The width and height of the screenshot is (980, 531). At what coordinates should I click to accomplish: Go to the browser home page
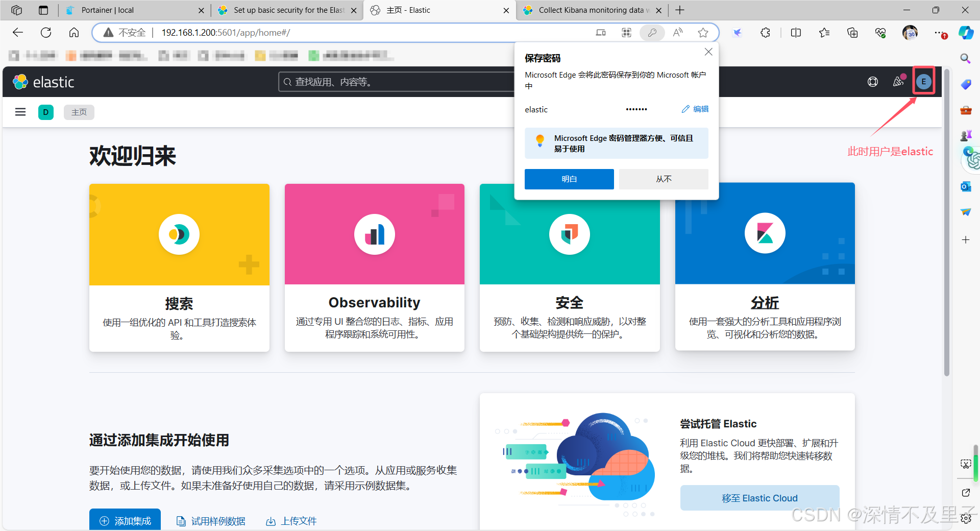coord(74,33)
